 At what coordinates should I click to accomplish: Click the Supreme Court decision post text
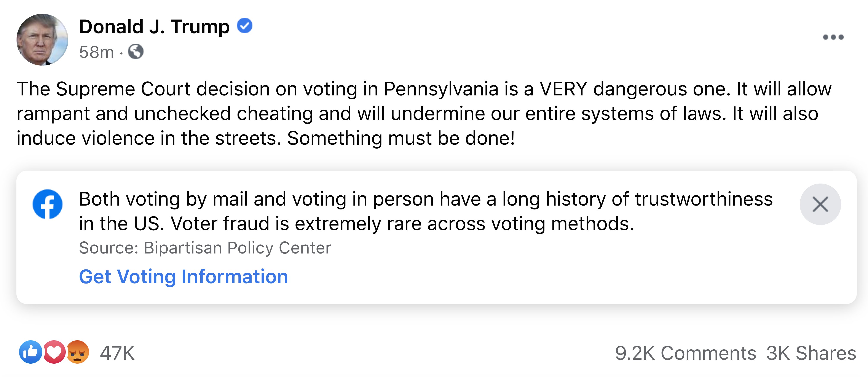tap(424, 113)
